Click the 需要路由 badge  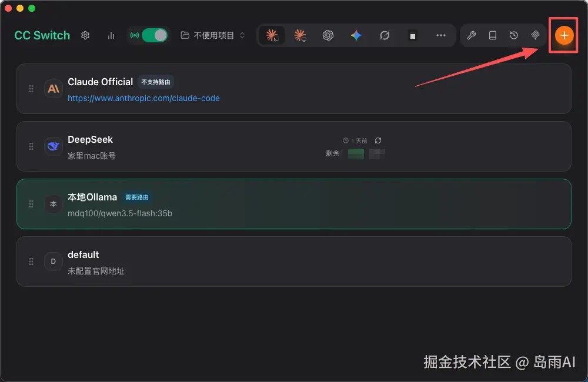(x=136, y=197)
